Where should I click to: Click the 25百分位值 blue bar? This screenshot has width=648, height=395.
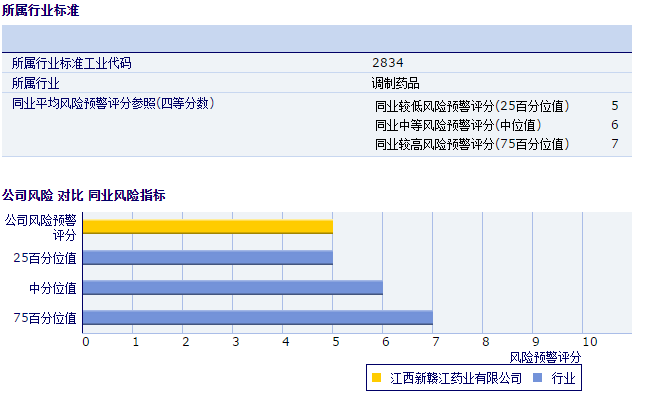(x=208, y=257)
